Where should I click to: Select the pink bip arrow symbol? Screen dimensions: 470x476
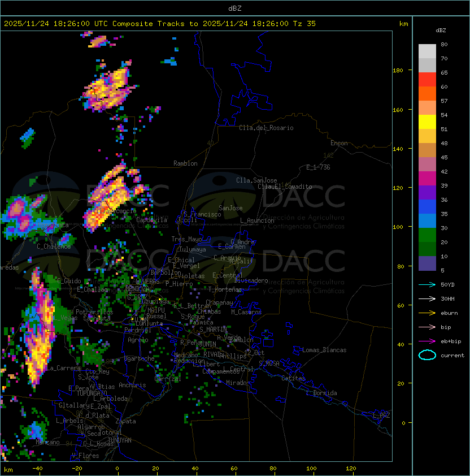tap(427, 327)
